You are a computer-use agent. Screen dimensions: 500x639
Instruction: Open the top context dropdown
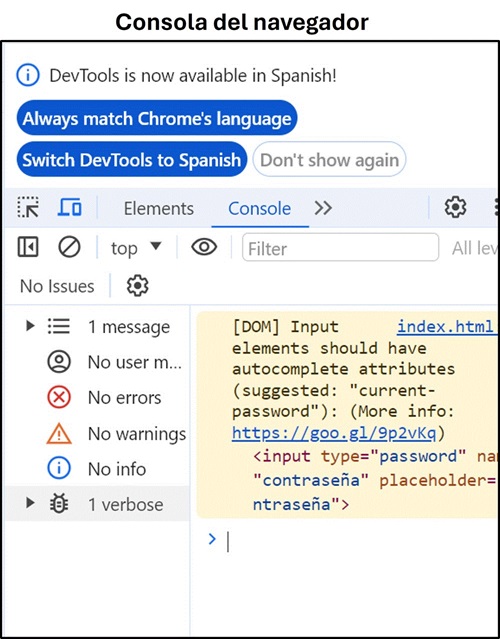tap(136, 248)
